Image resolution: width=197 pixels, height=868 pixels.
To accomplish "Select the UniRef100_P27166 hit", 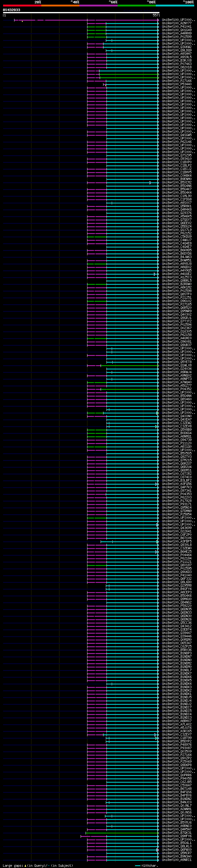I will pyautogui.click(x=177, y=81).
